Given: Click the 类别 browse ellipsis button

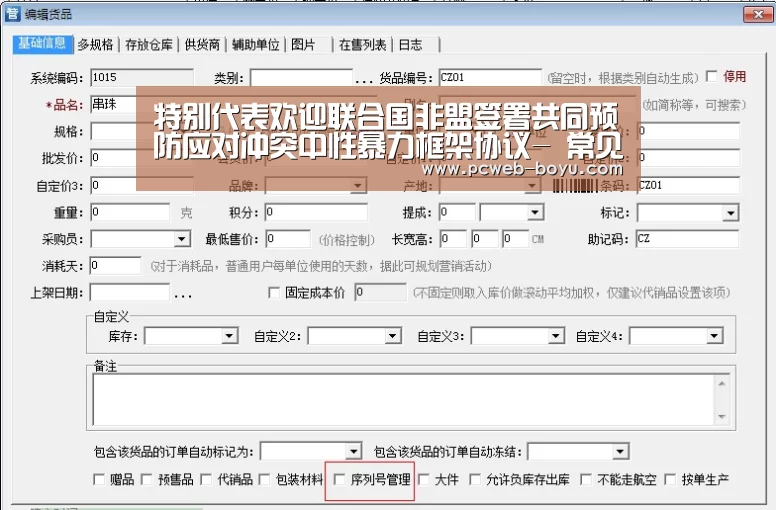Looking at the screenshot, I should pos(364,81).
